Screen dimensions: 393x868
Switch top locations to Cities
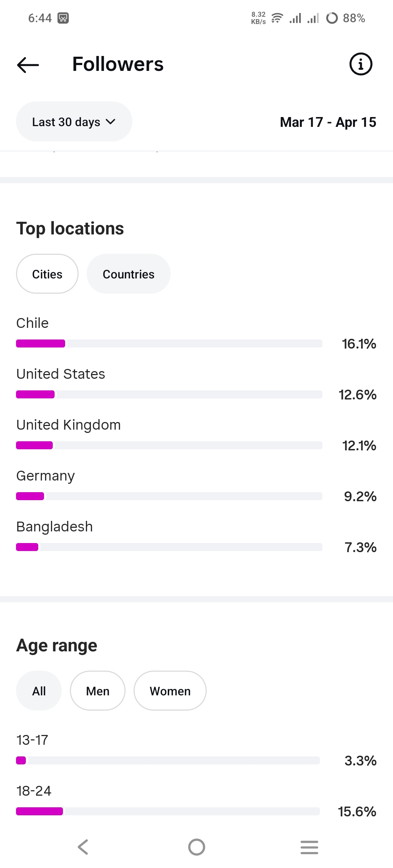coord(47,274)
